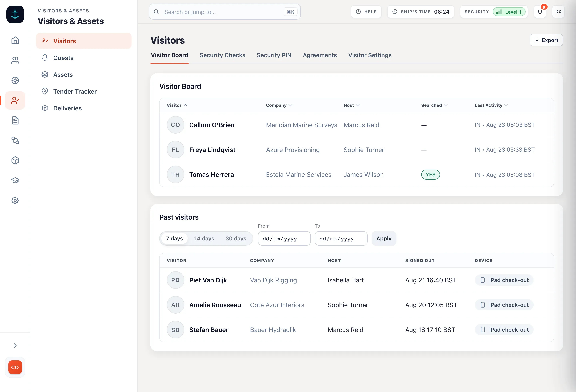Click the To date field
The width and height of the screenshot is (576, 392).
pyautogui.click(x=341, y=238)
